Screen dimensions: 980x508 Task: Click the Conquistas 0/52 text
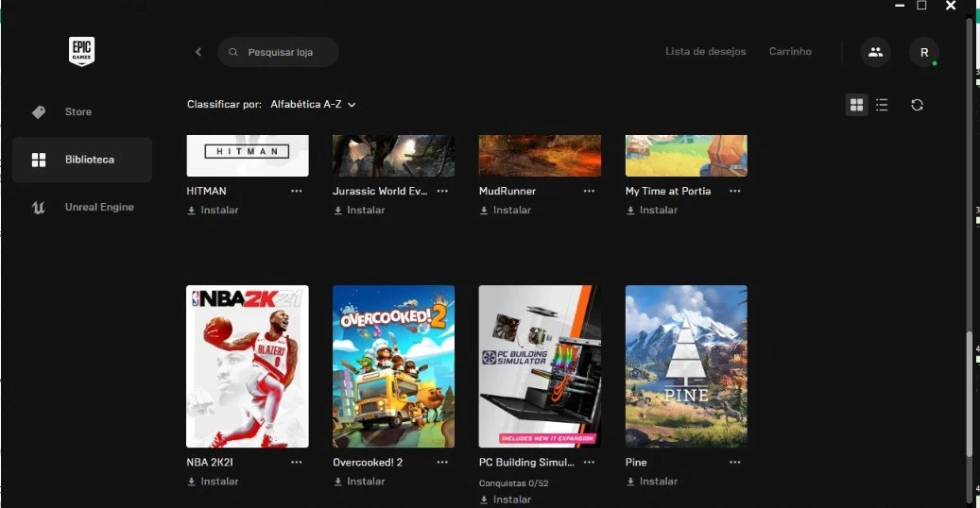[x=514, y=483]
